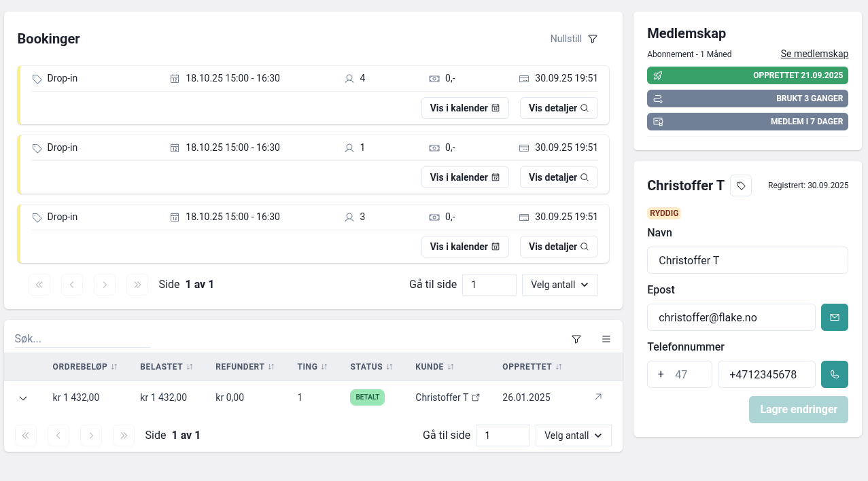Click Vis i kalender for first booking
Screen dimensions: 868x481
point(465,108)
